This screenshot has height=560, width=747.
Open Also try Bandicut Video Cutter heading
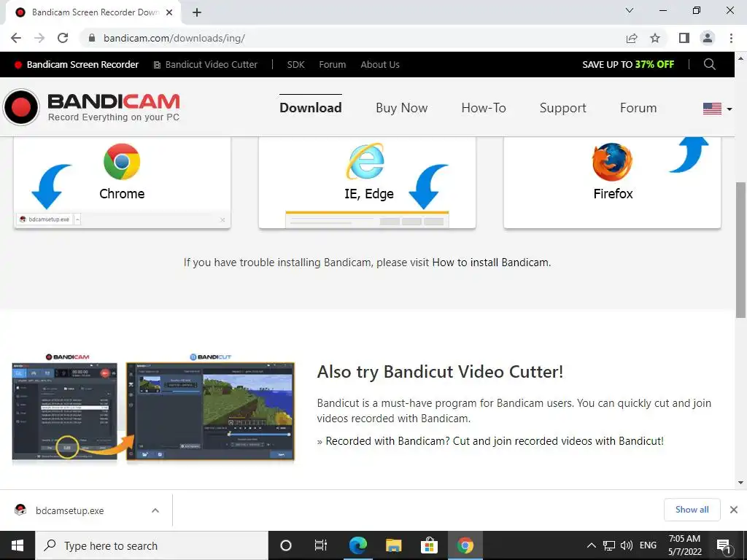[x=440, y=372]
